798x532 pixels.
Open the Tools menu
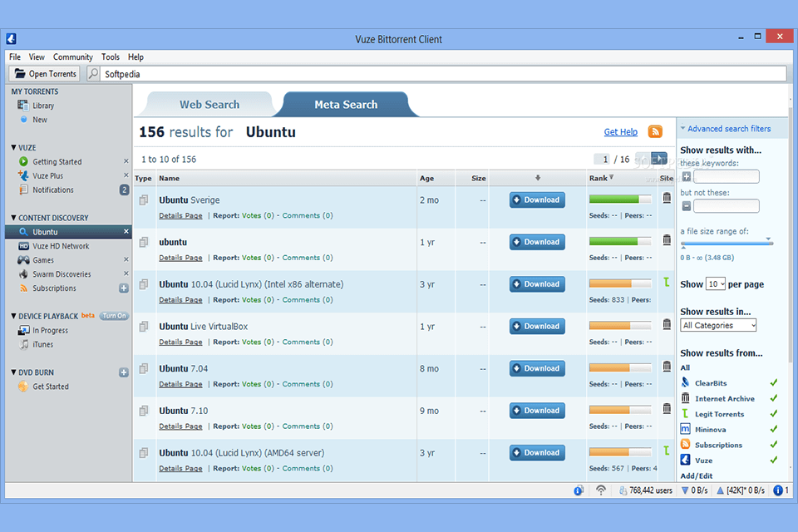(x=110, y=57)
